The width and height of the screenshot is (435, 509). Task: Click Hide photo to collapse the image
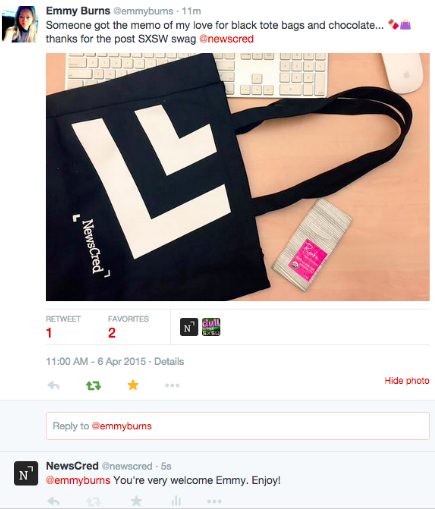click(x=407, y=381)
